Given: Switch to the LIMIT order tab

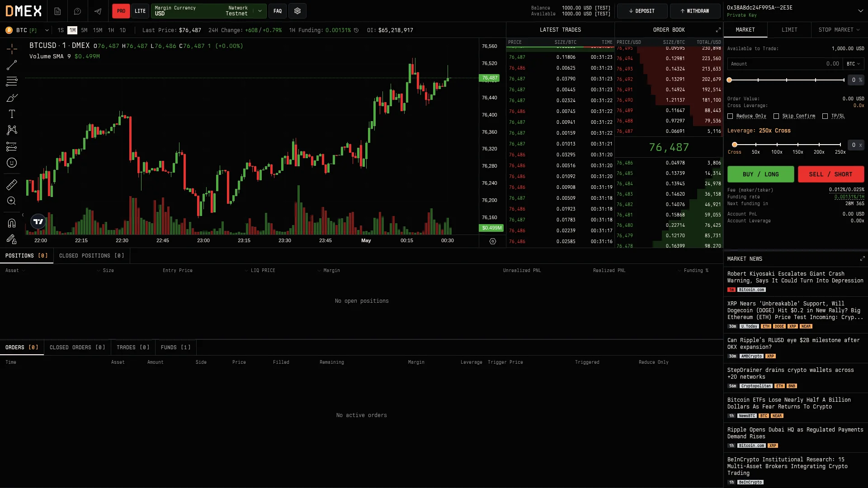Looking at the screenshot, I should click(789, 30).
